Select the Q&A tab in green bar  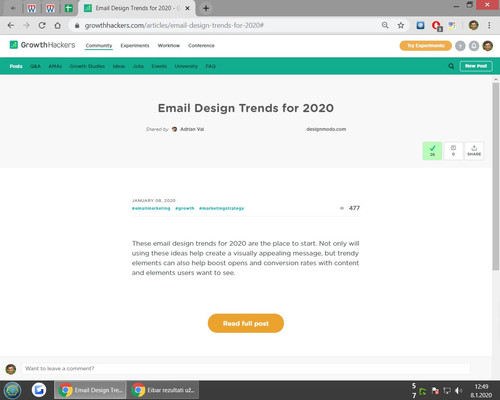pyautogui.click(x=35, y=66)
